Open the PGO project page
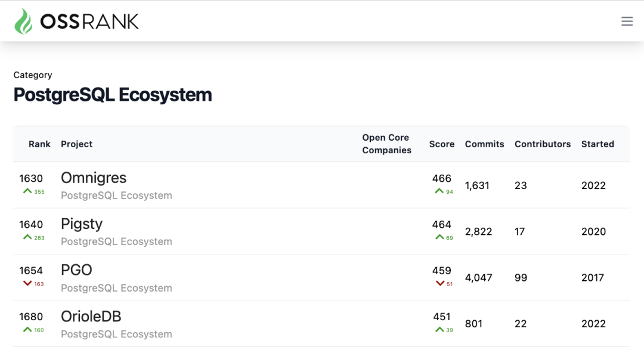The width and height of the screenshot is (644, 347). point(76,270)
